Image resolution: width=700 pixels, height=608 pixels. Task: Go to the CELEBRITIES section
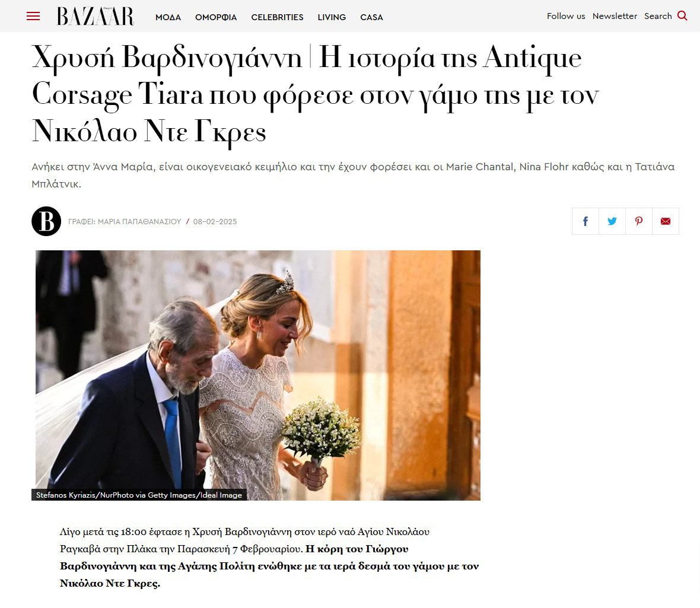[x=277, y=17]
